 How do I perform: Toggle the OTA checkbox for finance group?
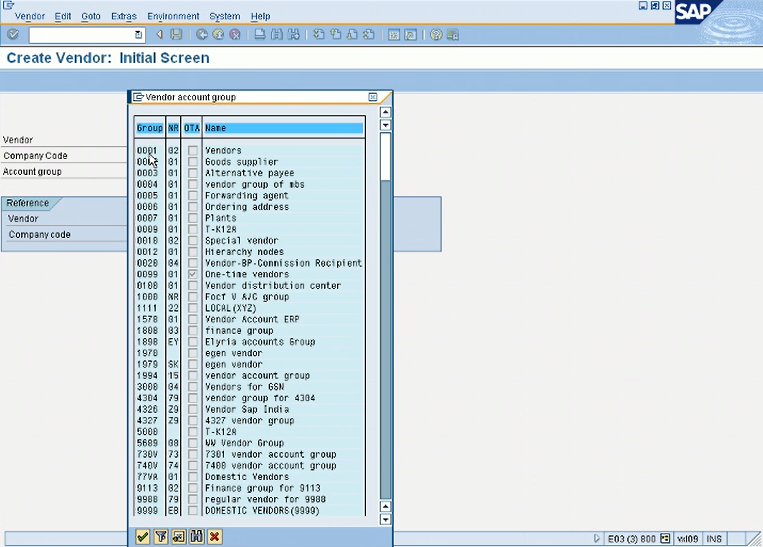[193, 330]
